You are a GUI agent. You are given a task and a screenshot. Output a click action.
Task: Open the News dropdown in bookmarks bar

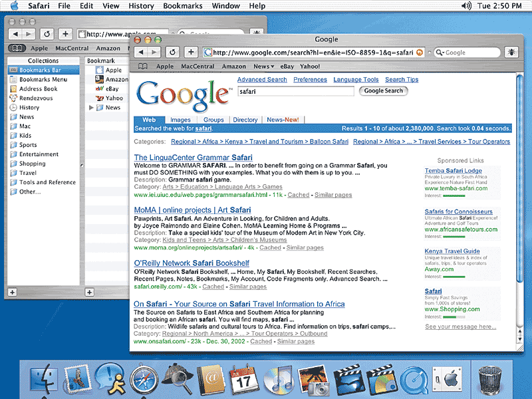tap(263, 66)
